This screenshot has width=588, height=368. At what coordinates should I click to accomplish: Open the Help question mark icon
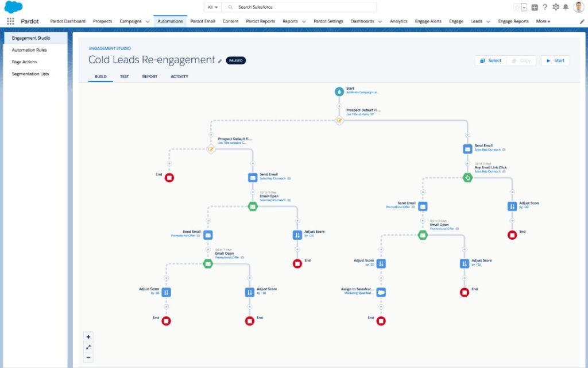tap(545, 7)
